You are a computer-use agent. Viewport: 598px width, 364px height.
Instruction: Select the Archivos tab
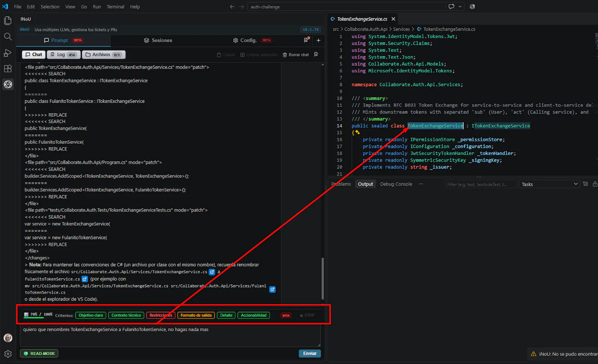coord(104,55)
